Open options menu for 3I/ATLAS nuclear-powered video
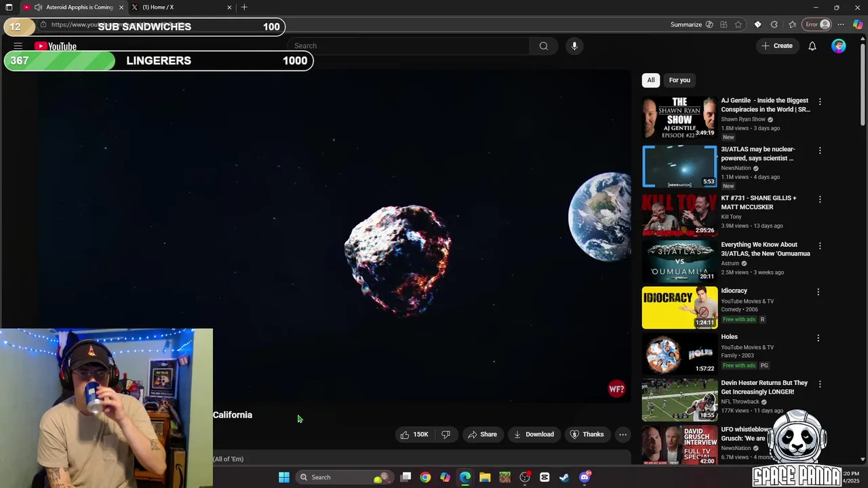The width and height of the screenshot is (868, 488). [x=820, y=150]
